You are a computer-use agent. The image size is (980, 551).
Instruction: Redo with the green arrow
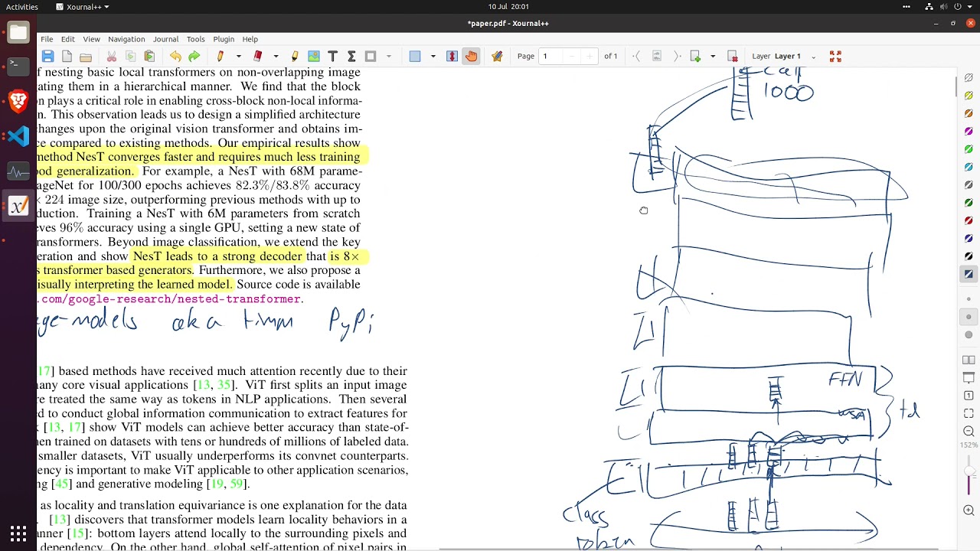194,56
